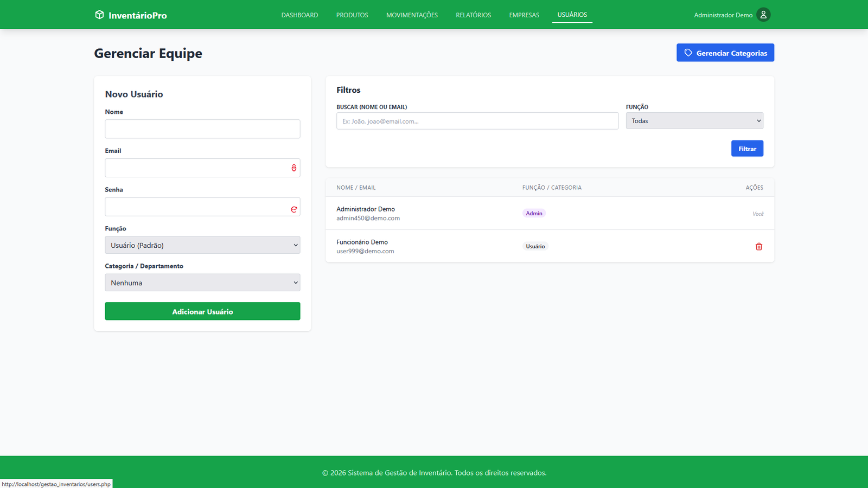868x488 pixels.
Task: Go to the Dashboard menu item
Action: [299, 15]
